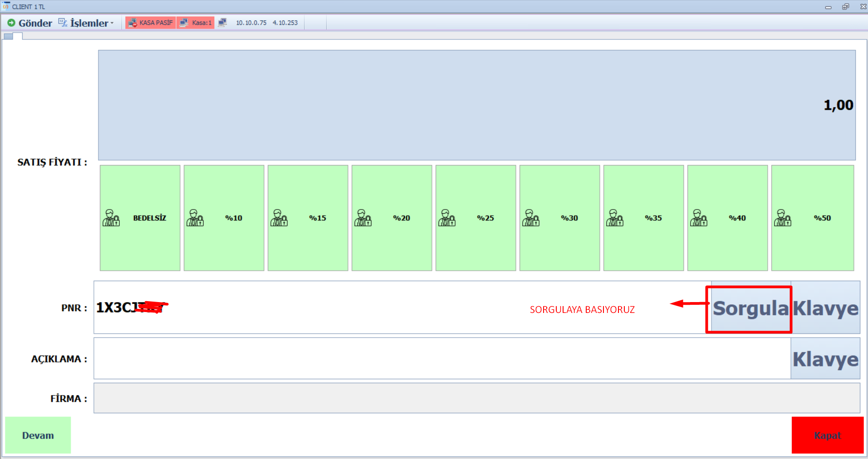Select the %50 discount tile

point(813,218)
